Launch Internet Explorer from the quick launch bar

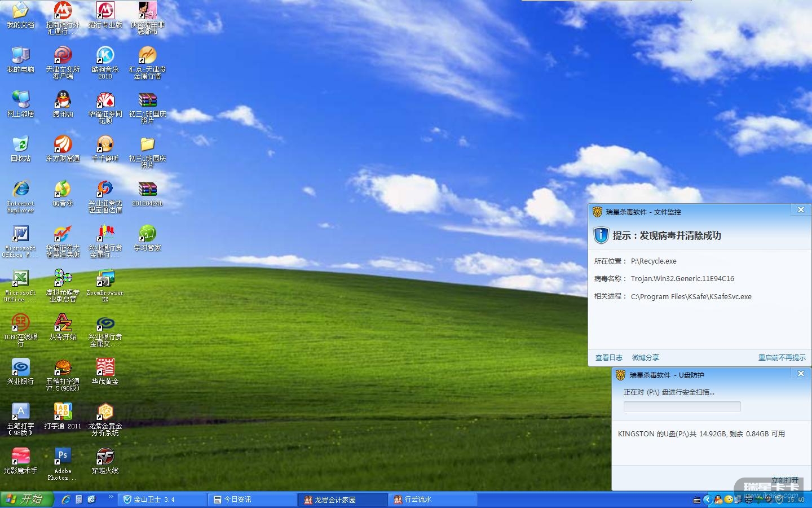pos(66,500)
